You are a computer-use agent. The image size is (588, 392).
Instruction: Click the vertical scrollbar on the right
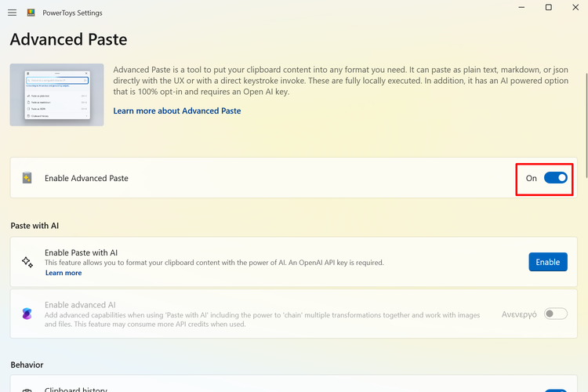(x=586, y=125)
